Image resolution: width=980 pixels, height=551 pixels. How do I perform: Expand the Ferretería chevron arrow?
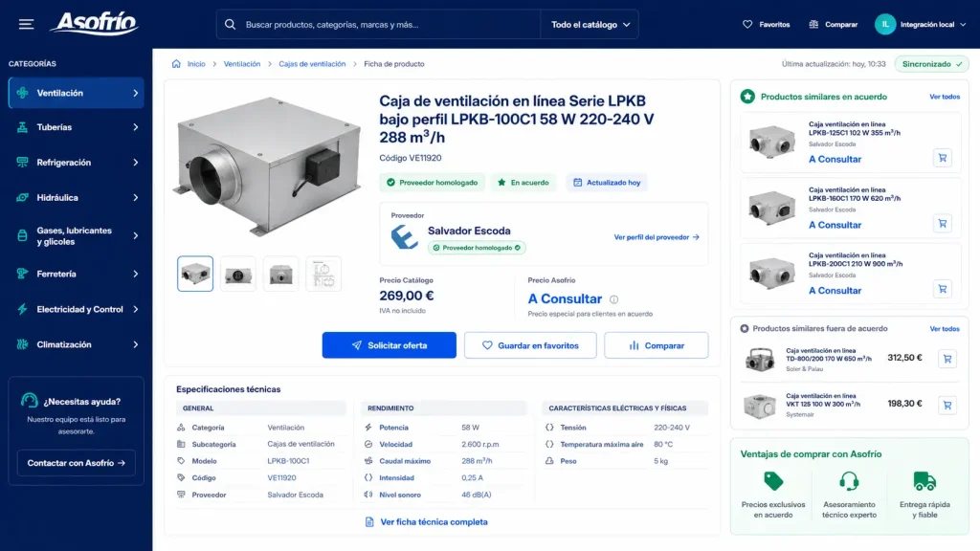[135, 274]
